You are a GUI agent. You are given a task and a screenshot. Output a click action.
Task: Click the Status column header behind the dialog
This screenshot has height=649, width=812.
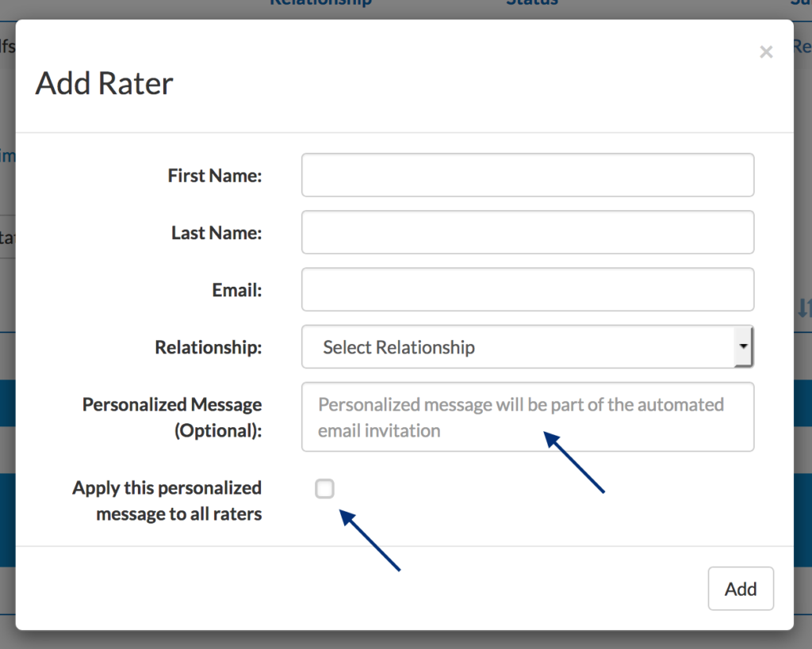click(532, 2)
